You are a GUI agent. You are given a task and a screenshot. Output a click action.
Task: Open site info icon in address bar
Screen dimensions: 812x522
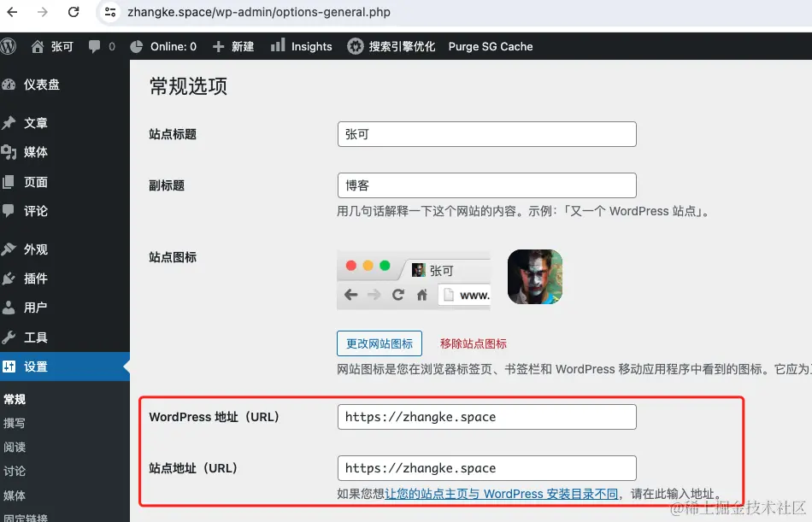(109, 12)
